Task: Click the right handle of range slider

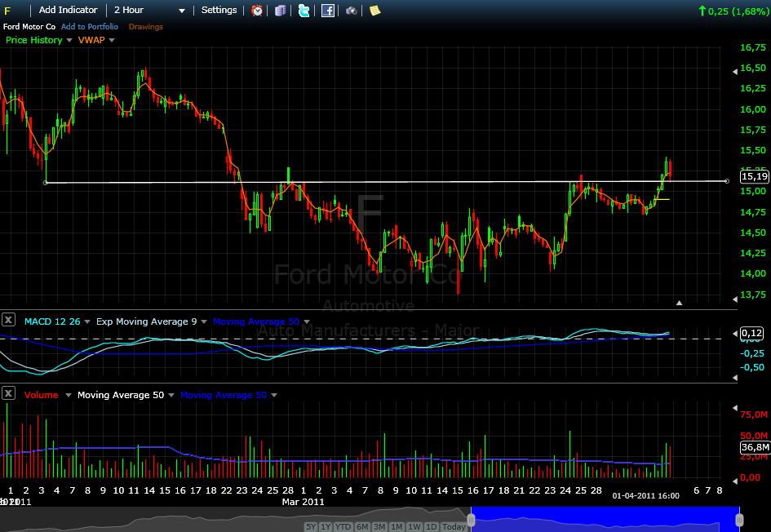Action: [739, 520]
